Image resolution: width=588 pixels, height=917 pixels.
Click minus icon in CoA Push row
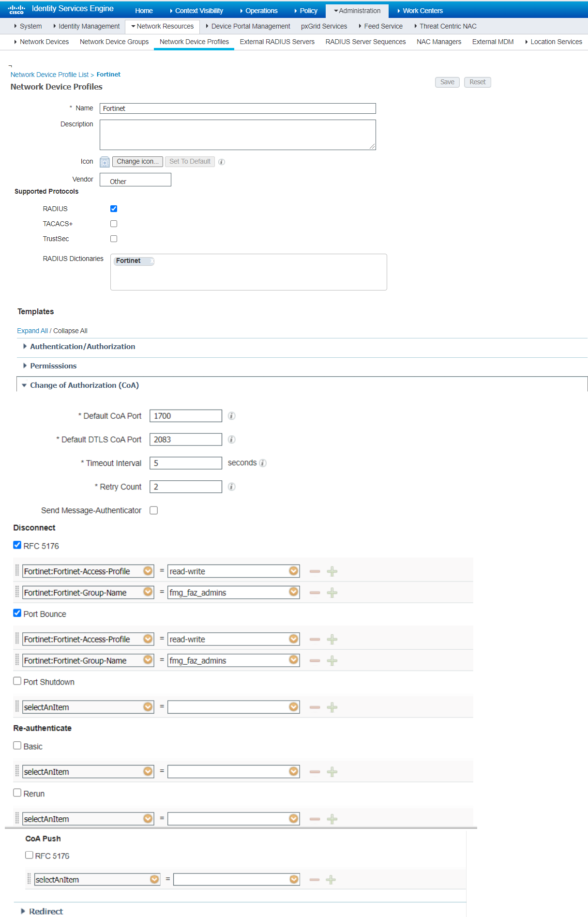click(315, 880)
